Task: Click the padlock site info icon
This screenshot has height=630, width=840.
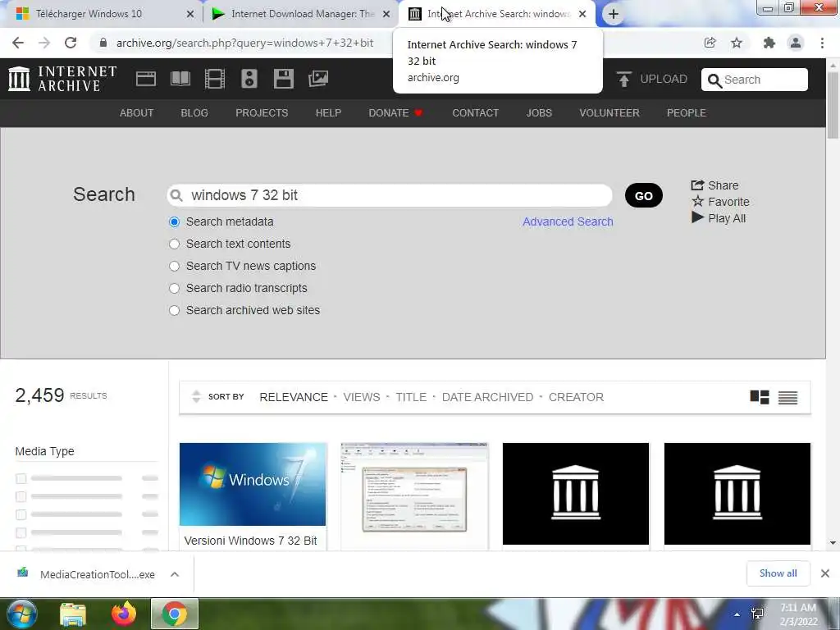Action: tap(103, 43)
